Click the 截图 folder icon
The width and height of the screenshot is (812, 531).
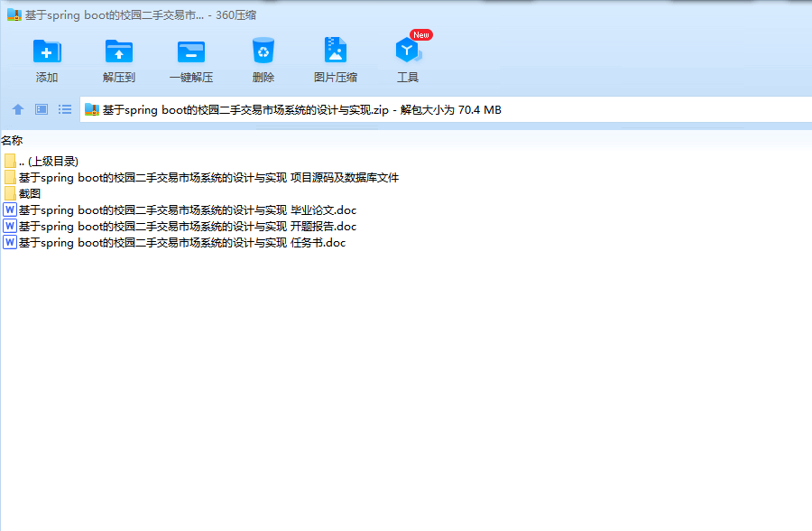point(10,193)
